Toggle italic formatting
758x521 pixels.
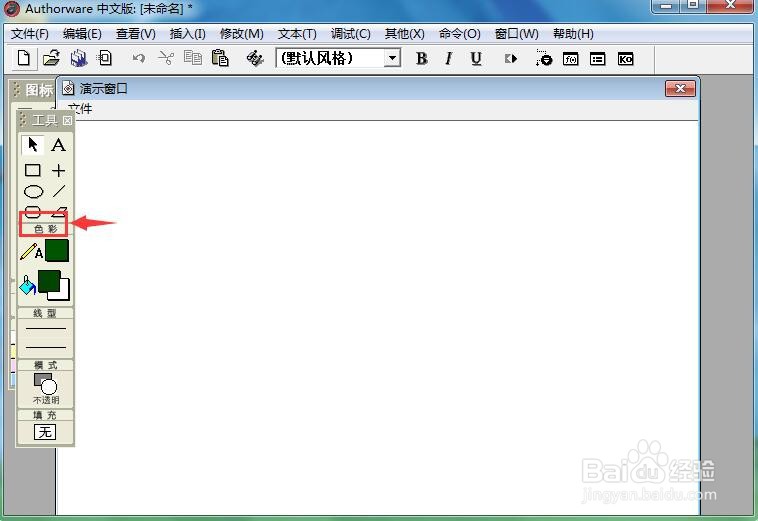click(x=449, y=58)
